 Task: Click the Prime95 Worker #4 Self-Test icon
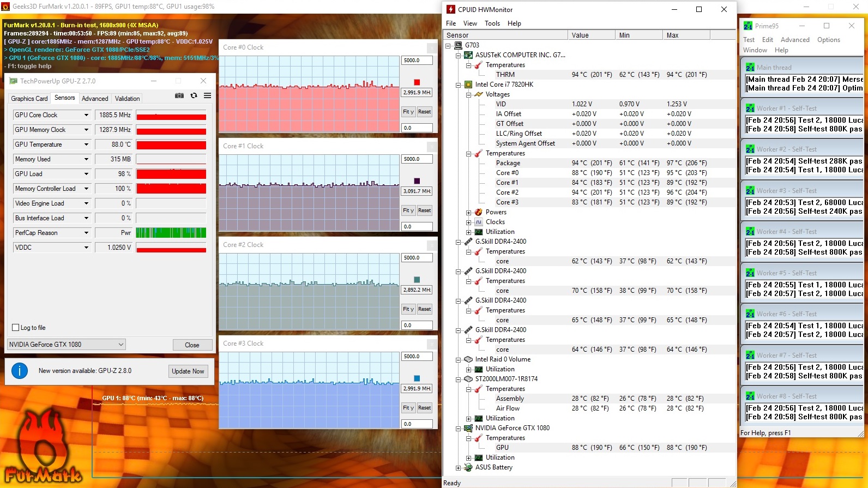click(x=750, y=231)
